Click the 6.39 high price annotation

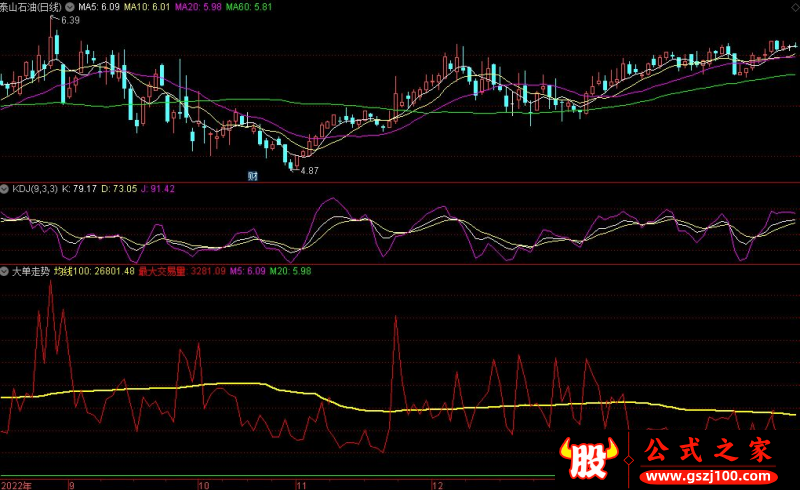coord(70,20)
